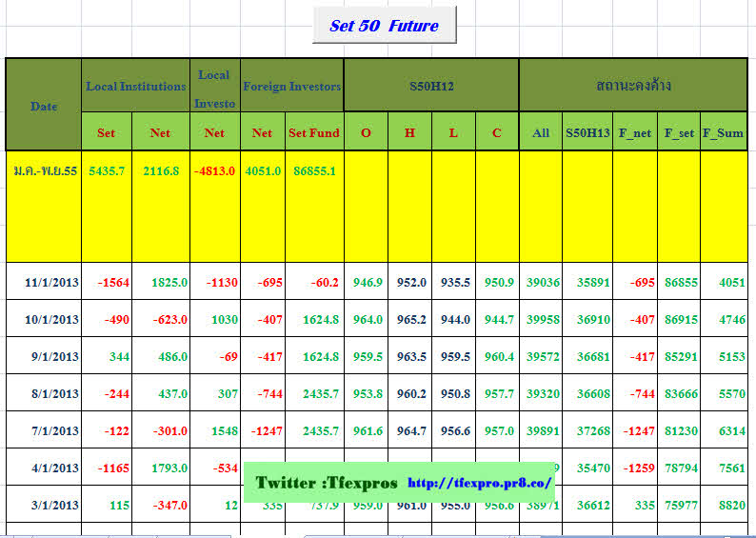Click the F_net column header

[634, 133]
